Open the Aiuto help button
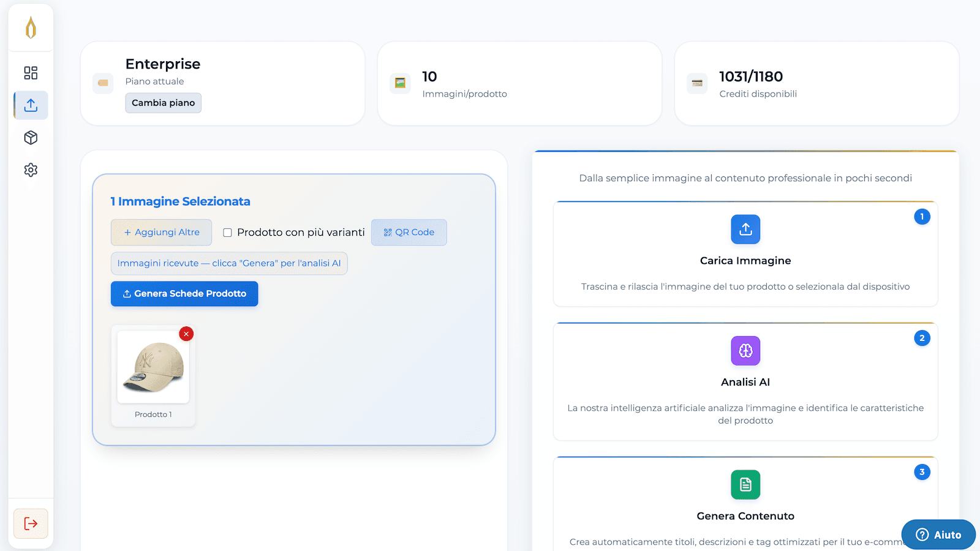The width and height of the screenshot is (980, 551). (x=938, y=534)
